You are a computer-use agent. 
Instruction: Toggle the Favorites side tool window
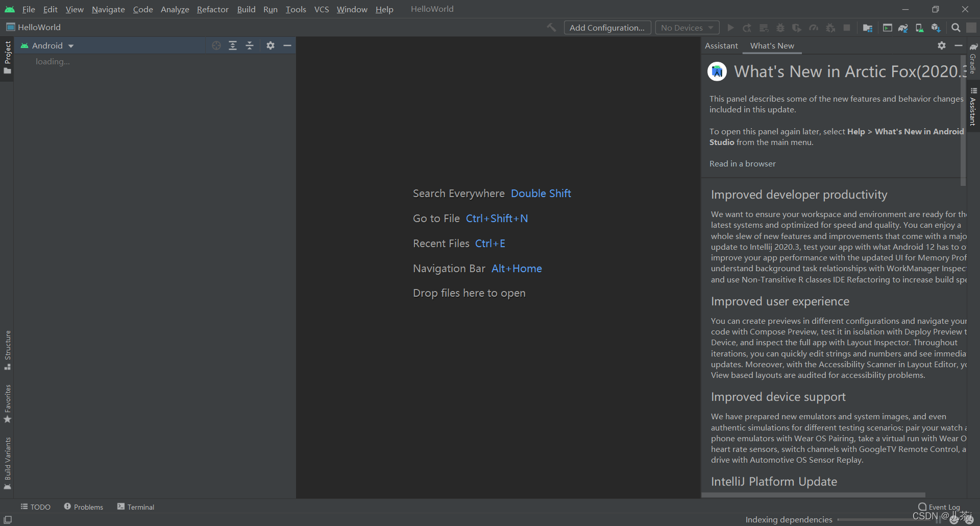pyautogui.click(x=7, y=403)
